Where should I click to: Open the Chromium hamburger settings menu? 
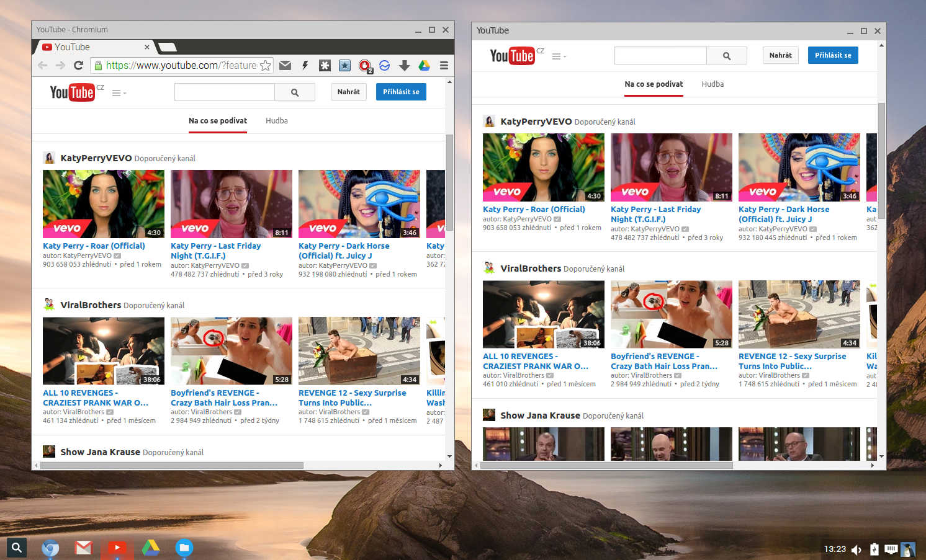[x=444, y=65]
